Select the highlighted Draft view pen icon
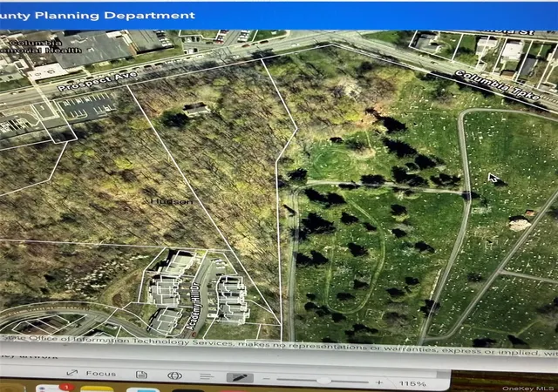 [240, 377]
